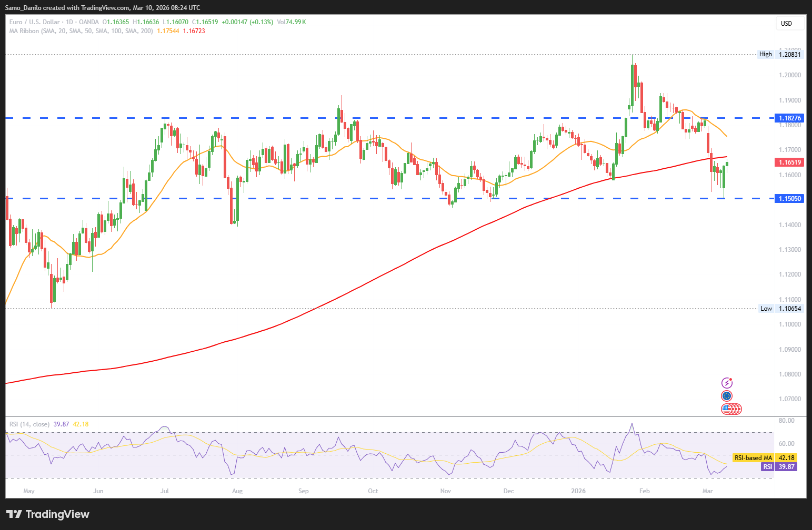Viewport: 812px width, 530px height.
Task: Click the current price 1.16519 label
Action: click(789, 162)
